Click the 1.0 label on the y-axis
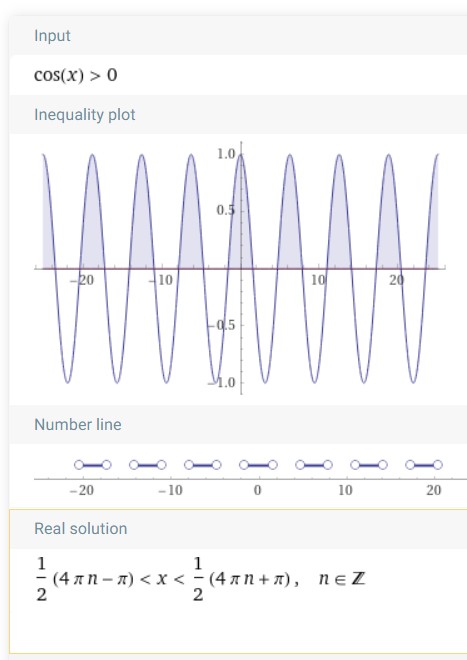The height and width of the screenshot is (660, 467). (226, 154)
